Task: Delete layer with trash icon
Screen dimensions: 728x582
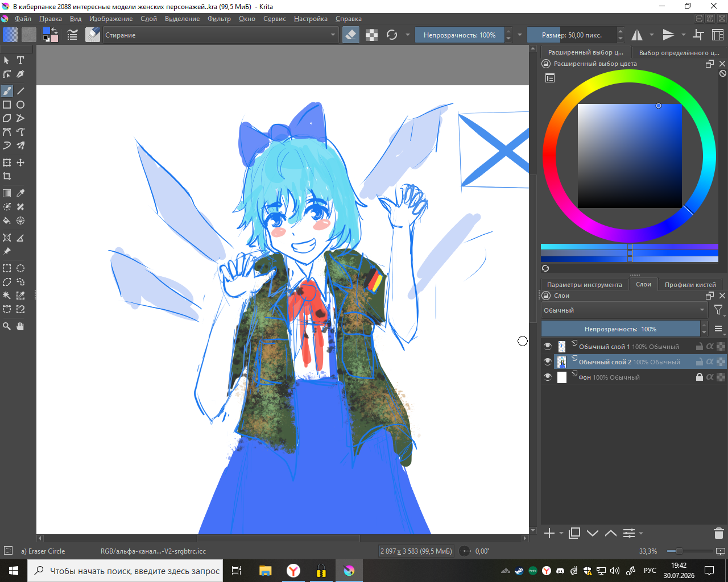Action: pos(718,533)
